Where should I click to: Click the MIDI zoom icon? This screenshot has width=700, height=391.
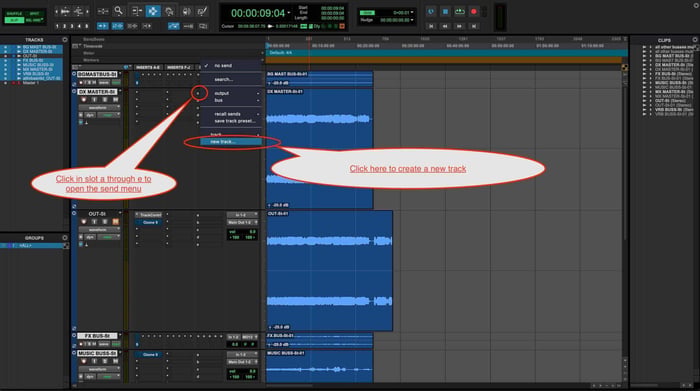pos(78,11)
